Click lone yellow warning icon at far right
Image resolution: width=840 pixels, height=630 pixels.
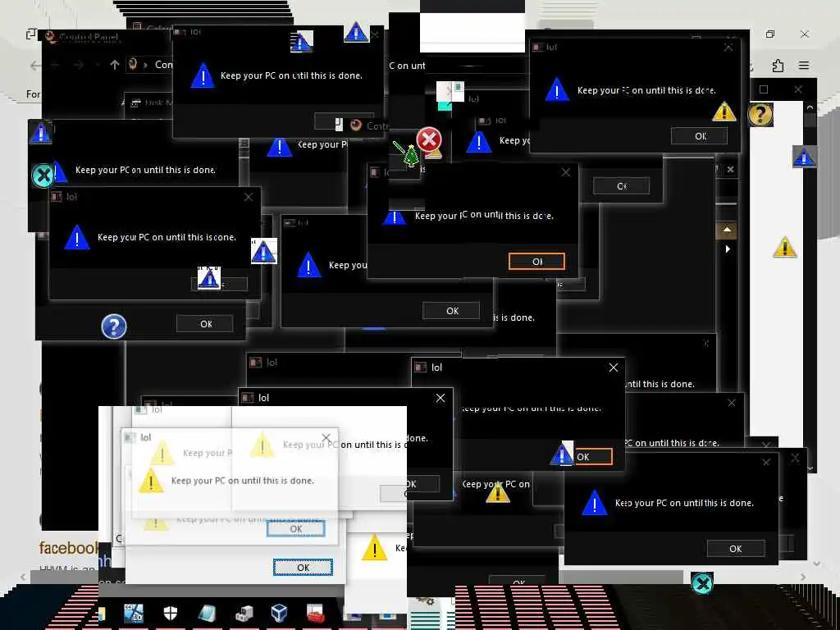(785, 248)
